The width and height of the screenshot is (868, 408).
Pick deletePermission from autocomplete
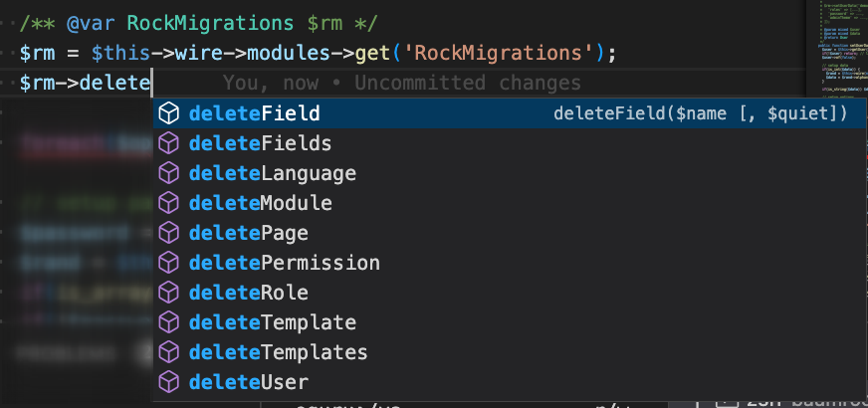pos(284,263)
